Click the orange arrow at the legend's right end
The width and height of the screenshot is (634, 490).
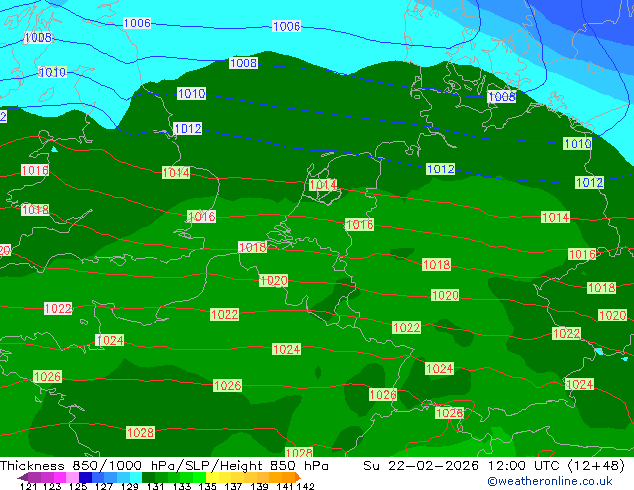tap(298, 477)
